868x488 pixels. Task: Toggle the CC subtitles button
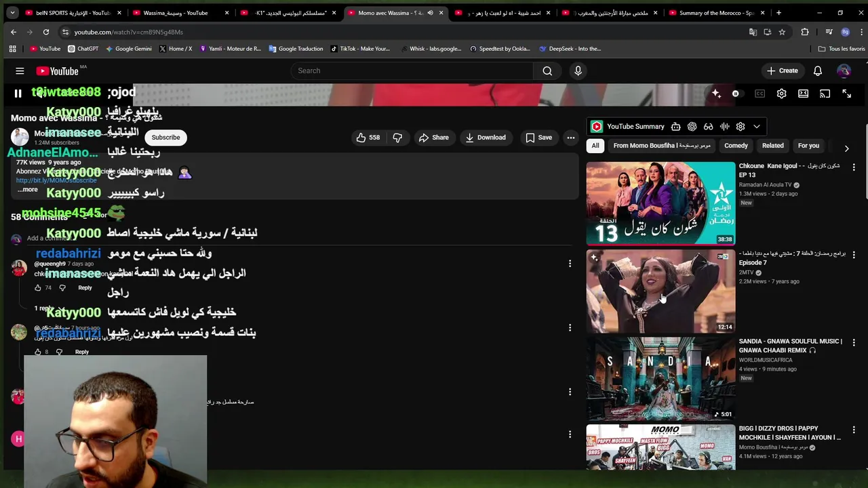(x=760, y=94)
